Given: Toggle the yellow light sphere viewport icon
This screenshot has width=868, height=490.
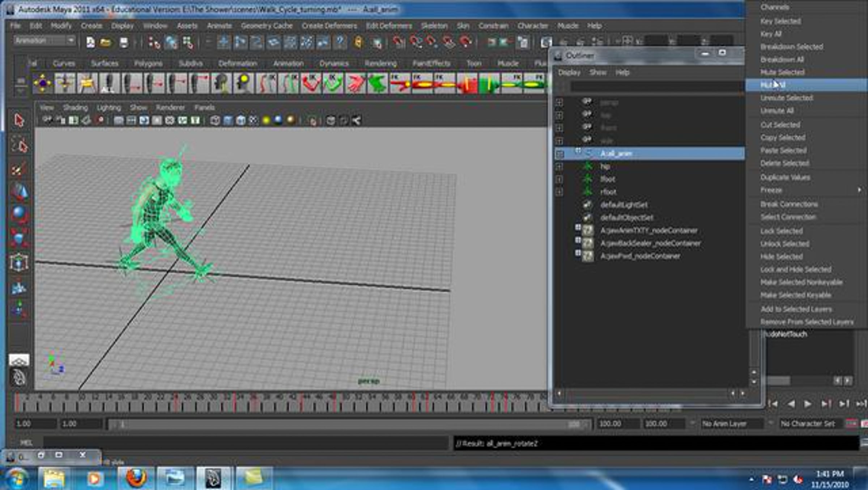Looking at the screenshot, I should click(x=266, y=120).
